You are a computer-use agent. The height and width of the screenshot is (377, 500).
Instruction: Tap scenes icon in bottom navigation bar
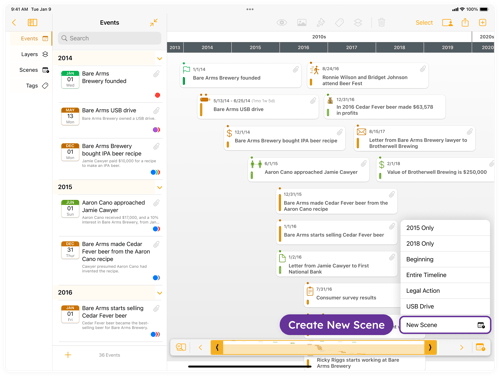coord(480,347)
